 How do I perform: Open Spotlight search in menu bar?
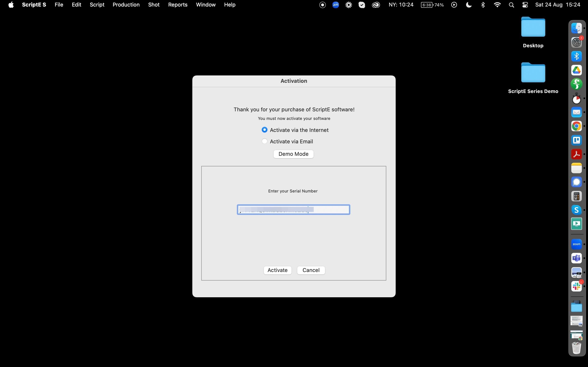coord(511,5)
